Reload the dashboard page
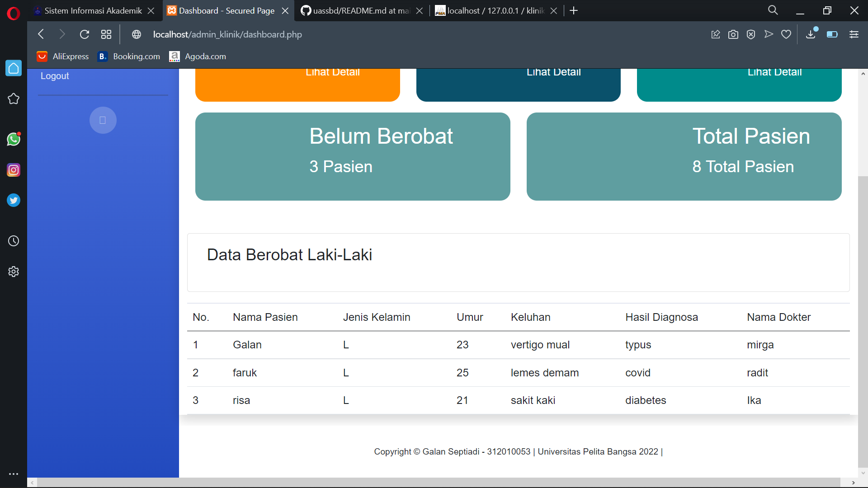This screenshot has height=488, width=868. [84, 34]
